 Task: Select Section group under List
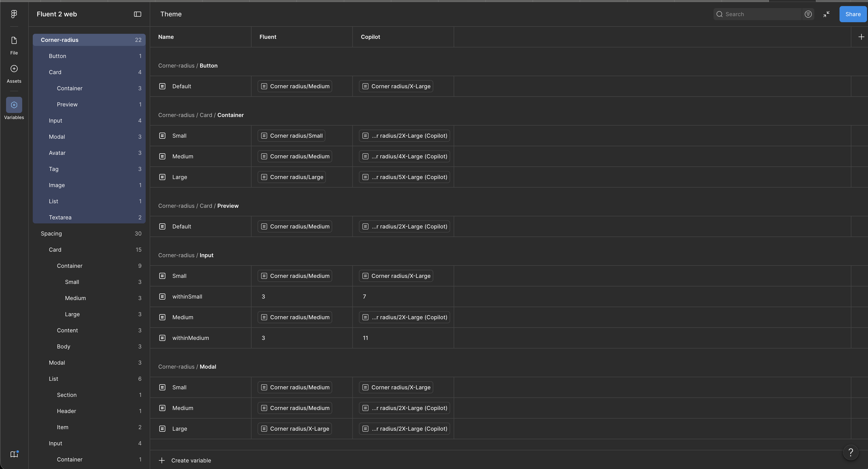89,395
